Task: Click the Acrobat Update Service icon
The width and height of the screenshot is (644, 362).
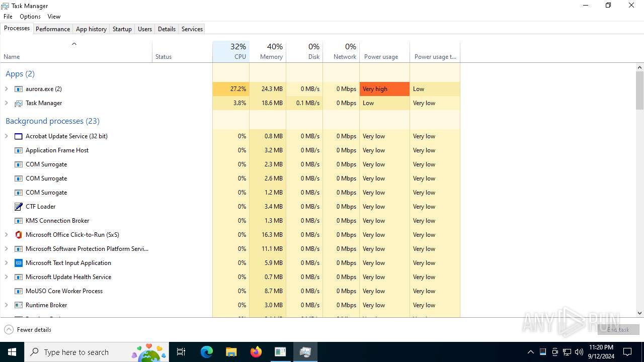Action: click(19, 136)
